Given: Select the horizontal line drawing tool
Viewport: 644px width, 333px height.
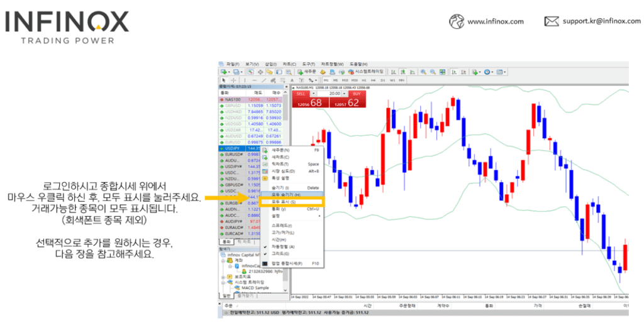Looking at the screenshot, I should 255,80.
